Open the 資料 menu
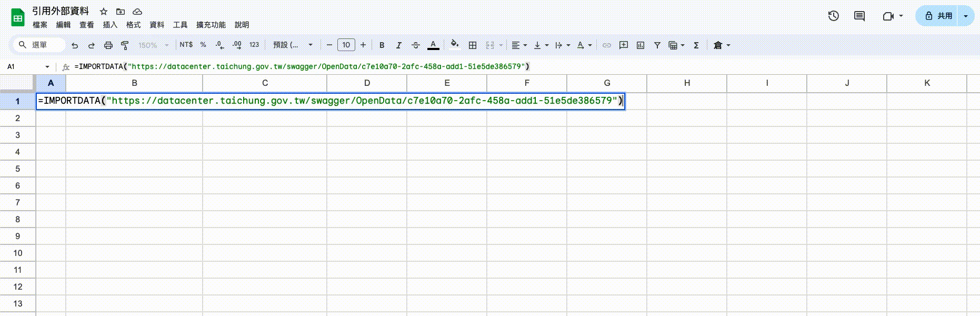The height and width of the screenshot is (316, 980). point(157,25)
